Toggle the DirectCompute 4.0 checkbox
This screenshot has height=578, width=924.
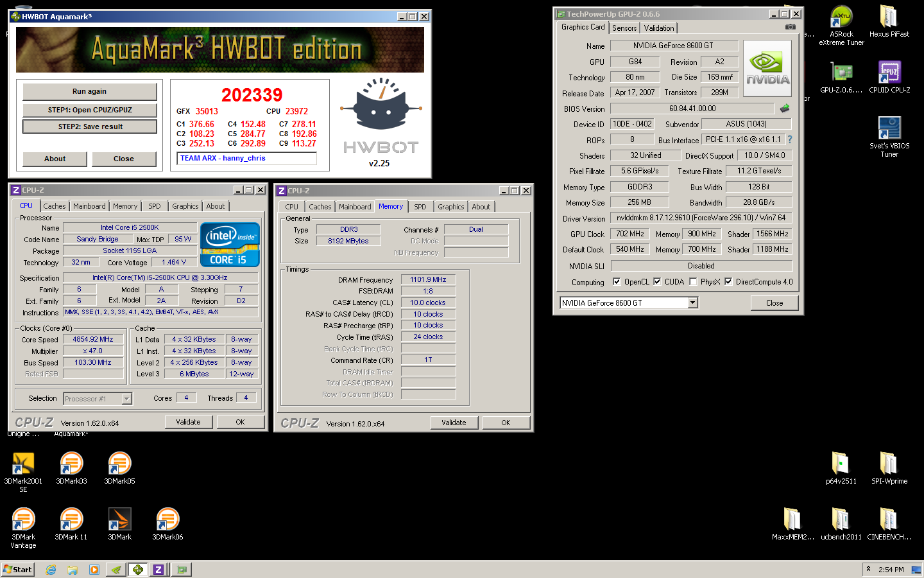728,281
